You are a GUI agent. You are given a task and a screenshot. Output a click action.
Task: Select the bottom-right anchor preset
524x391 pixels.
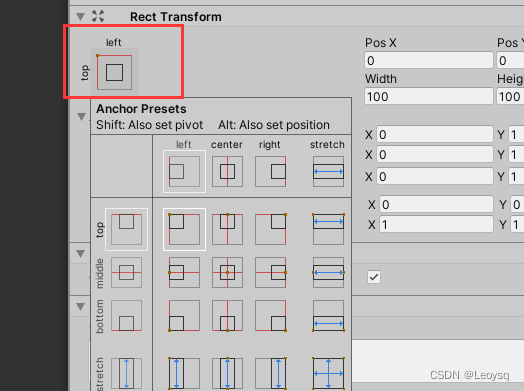coord(271,315)
